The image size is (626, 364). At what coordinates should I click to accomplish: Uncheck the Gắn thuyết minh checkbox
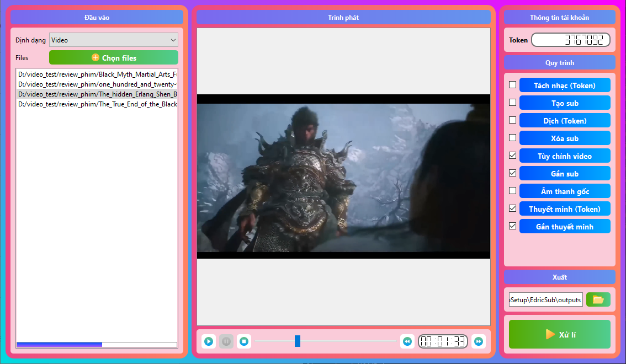click(x=512, y=226)
